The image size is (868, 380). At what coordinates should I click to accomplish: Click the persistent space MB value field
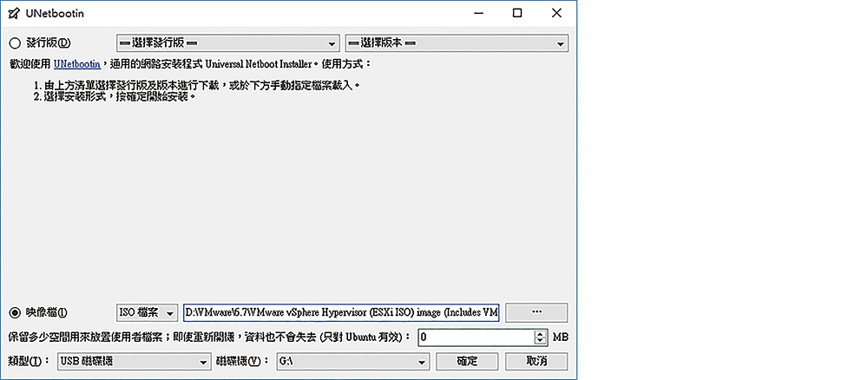coord(474,337)
